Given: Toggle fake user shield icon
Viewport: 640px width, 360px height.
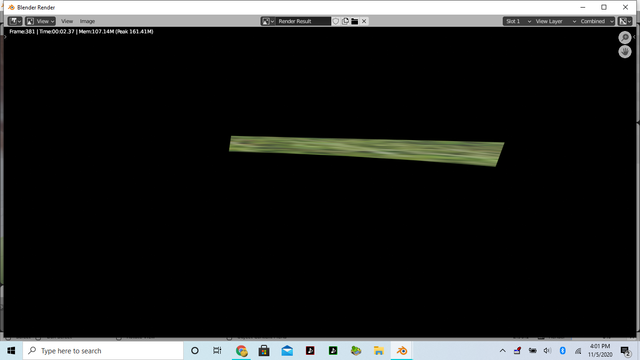Looking at the screenshot, I should tap(336, 21).
